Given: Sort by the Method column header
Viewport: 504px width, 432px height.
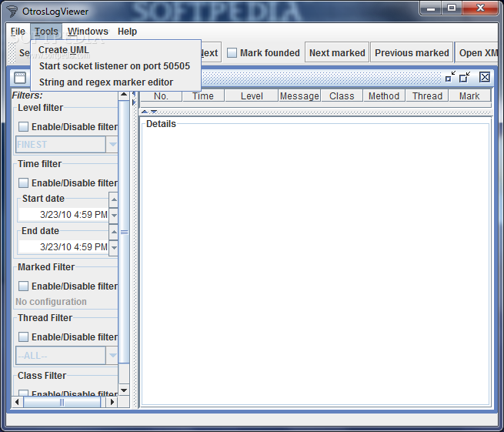Looking at the screenshot, I should [384, 95].
